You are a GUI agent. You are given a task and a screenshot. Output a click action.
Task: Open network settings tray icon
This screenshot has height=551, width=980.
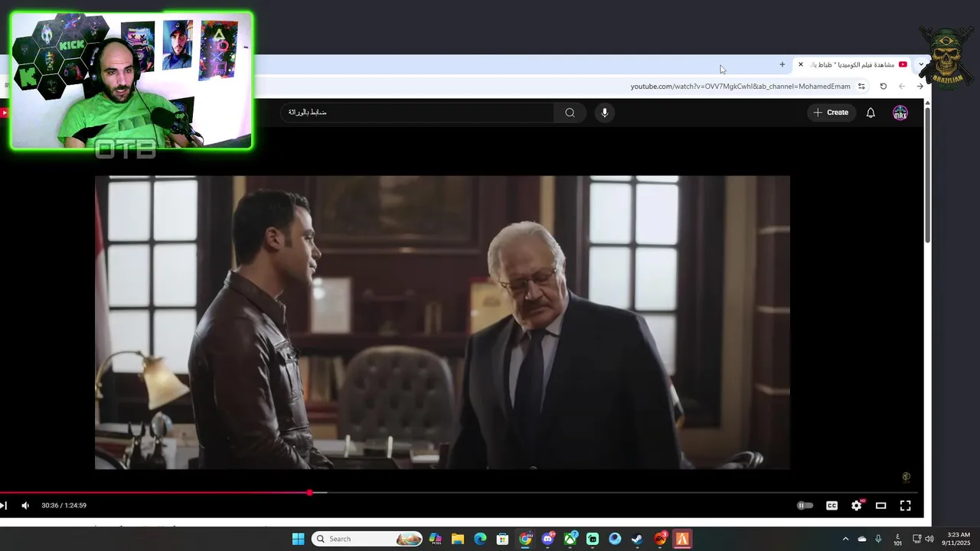pos(917,539)
